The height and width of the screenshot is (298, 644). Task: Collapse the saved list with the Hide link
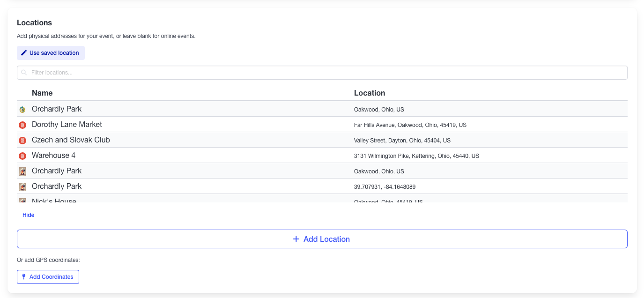click(29, 215)
